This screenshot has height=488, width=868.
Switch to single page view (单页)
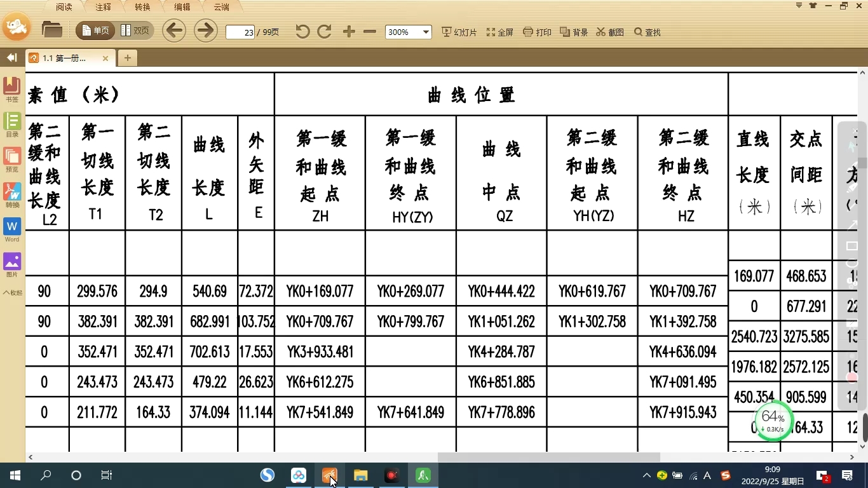(x=96, y=31)
